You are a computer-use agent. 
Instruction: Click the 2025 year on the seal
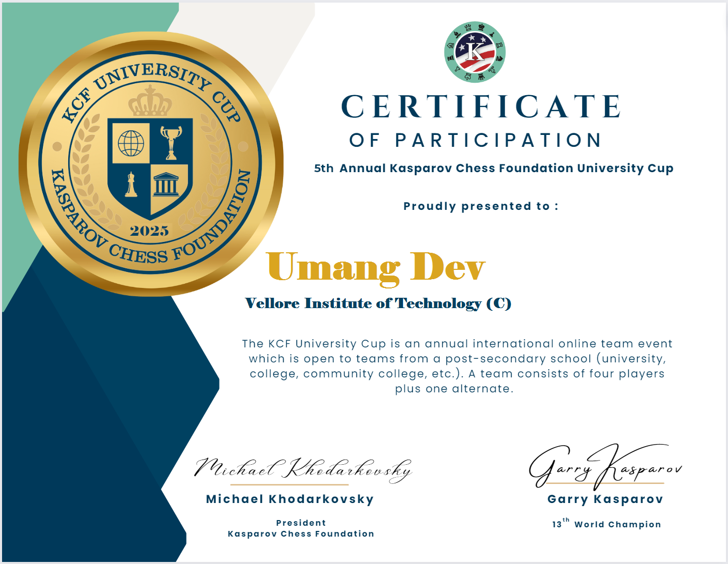[x=149, y=231]
